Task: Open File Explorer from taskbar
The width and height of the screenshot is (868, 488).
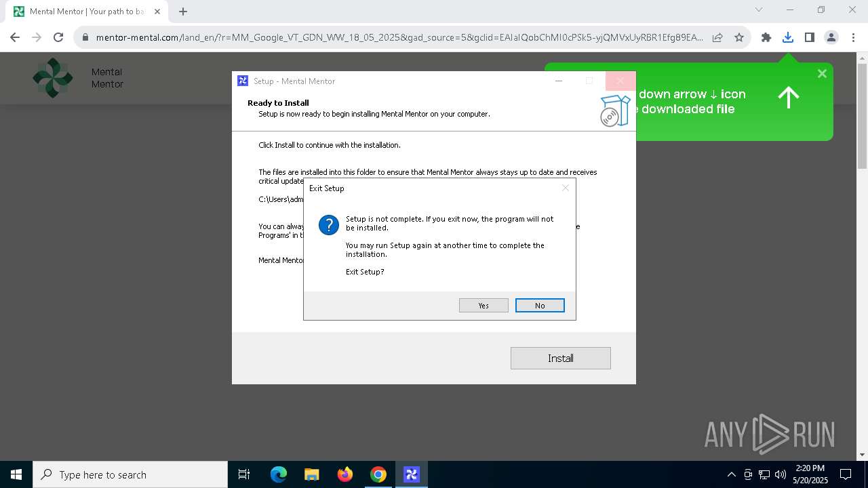Action: pos(312,474)
